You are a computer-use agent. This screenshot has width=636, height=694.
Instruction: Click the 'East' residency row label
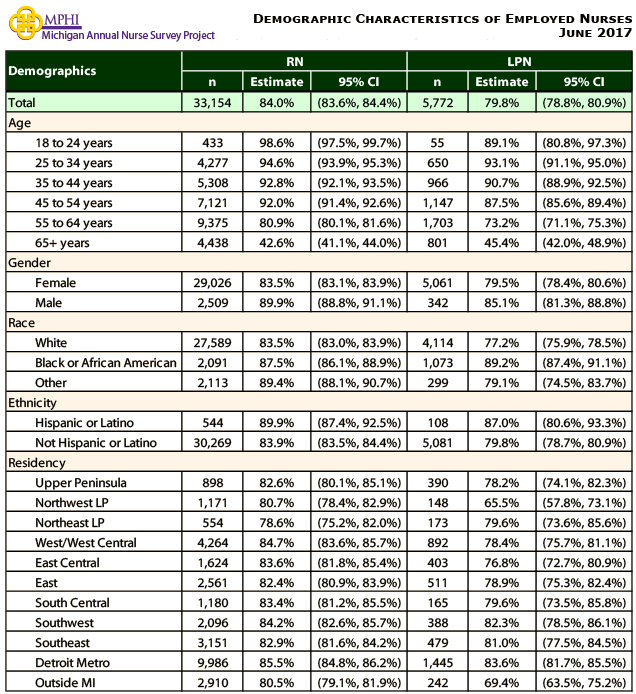click(46, 583)
